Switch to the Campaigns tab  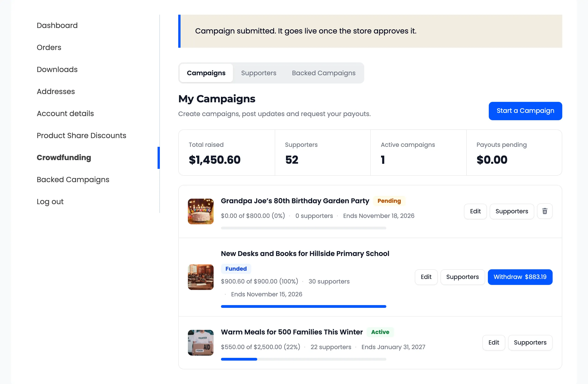point(206,73)
